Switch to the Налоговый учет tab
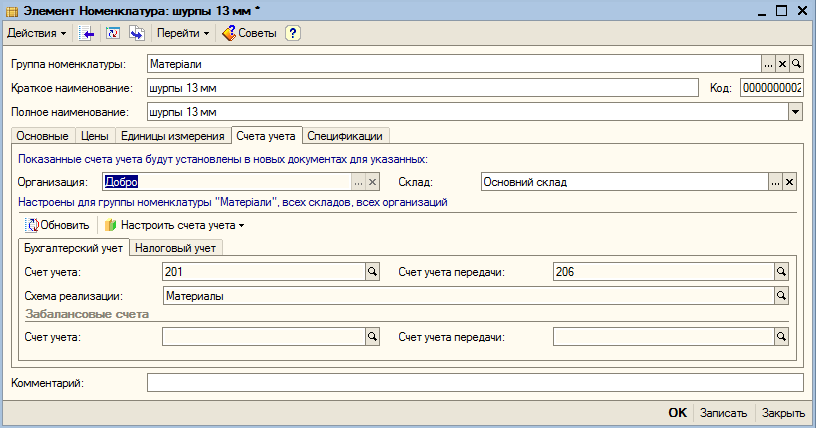Screen dimensions: 816x428 (175, 248)
